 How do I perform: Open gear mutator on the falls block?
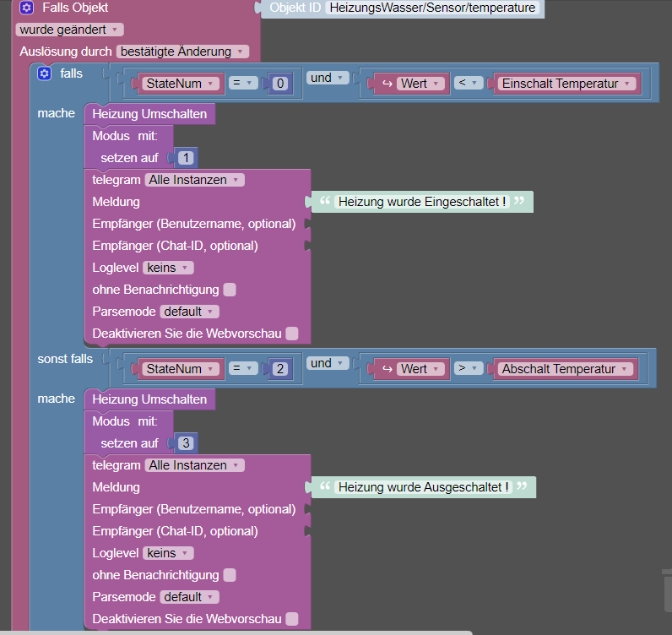coord(44,73)
